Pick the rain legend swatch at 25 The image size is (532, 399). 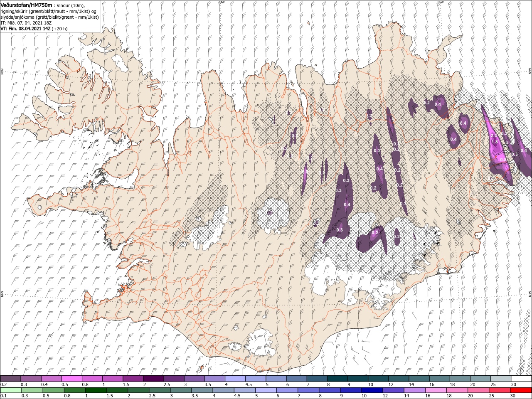coord(500,390)
